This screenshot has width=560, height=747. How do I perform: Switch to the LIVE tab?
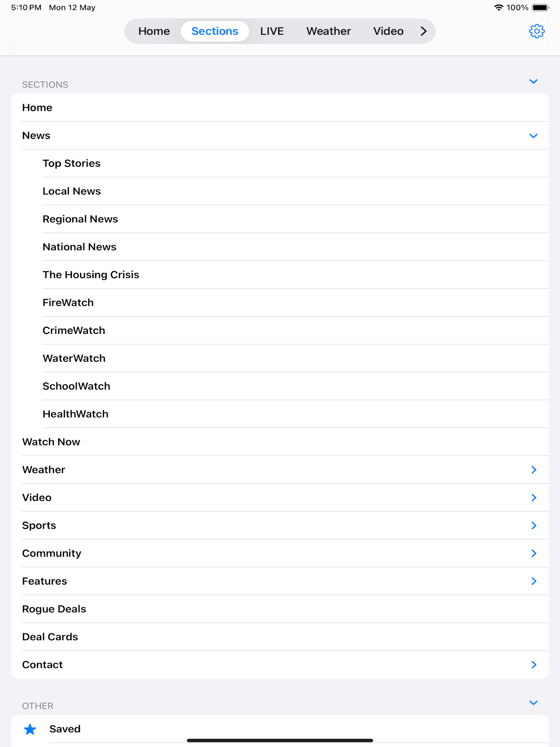272,31
